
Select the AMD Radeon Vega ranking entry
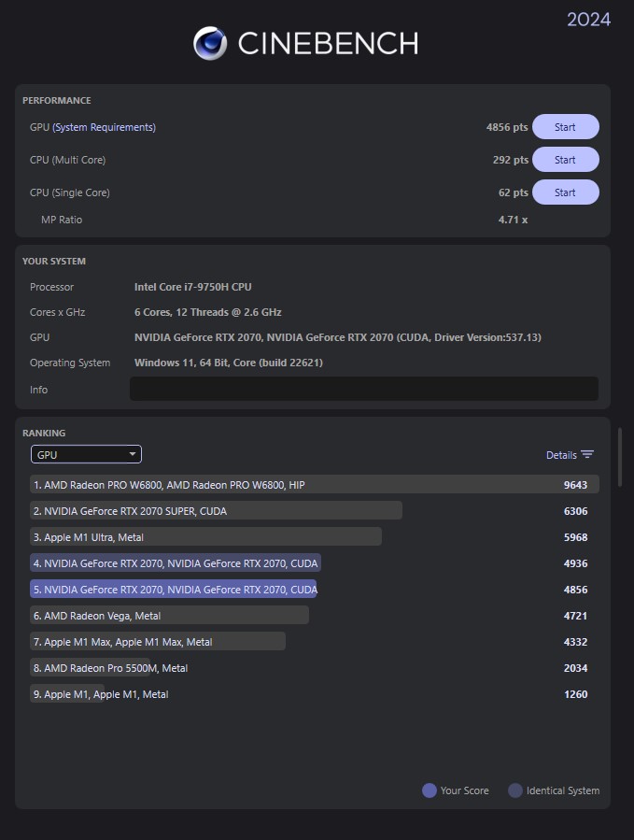tap(315, 616)
